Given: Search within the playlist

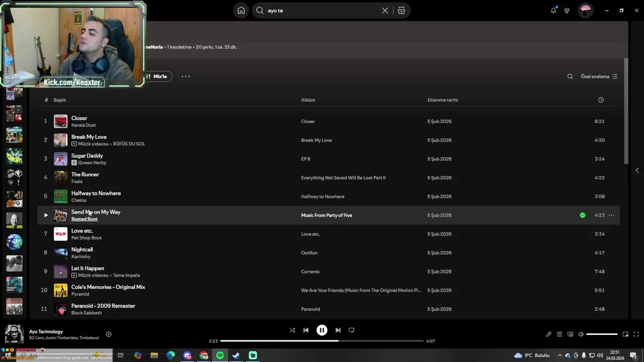Looking at the screenshot, I should tap(570, 76).
